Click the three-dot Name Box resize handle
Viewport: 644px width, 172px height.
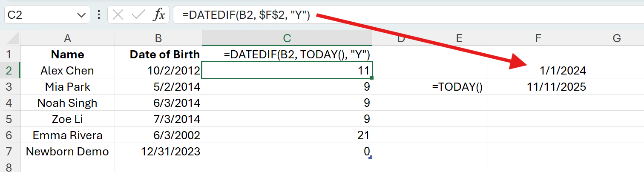pos(99,15)
